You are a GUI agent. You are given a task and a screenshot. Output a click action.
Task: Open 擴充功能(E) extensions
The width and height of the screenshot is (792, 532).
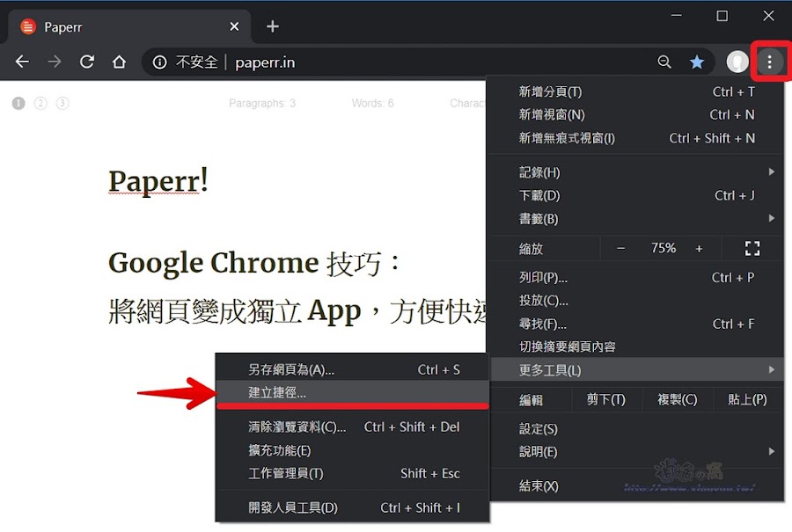click(353, 450)
